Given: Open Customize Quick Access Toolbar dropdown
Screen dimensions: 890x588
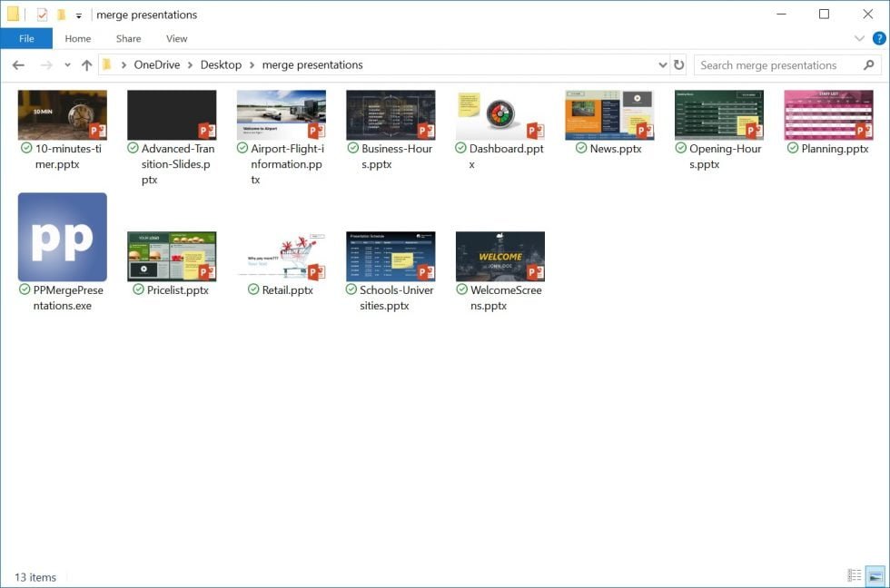Looking at the screenshot, I should click(x=79, y=15).
